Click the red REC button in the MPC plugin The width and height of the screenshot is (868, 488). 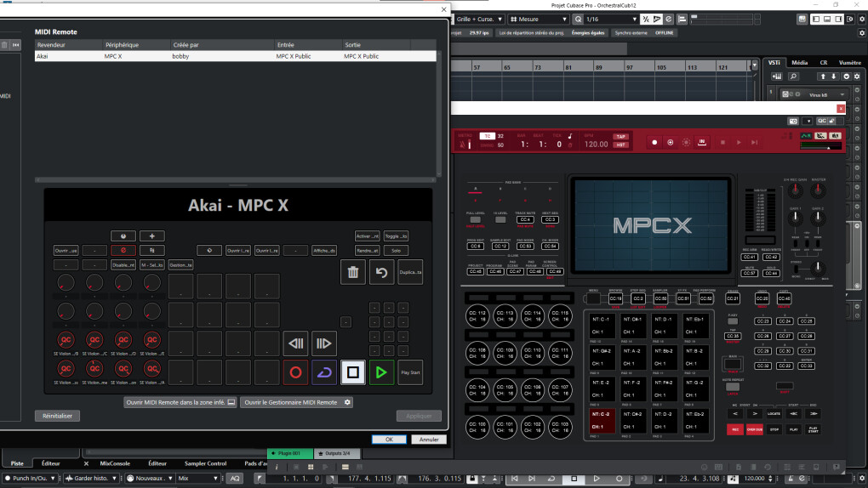pos(735,429)
